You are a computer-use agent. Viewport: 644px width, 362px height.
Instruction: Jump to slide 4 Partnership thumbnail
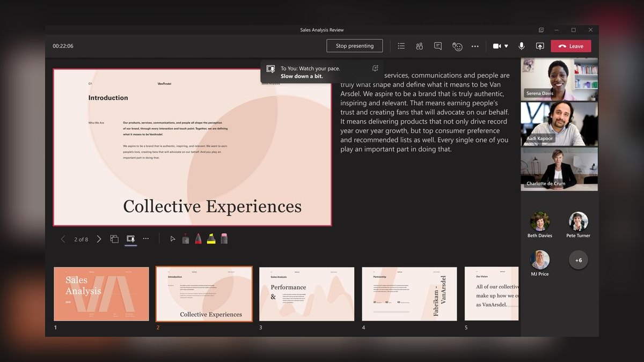(x=409, y=294)
